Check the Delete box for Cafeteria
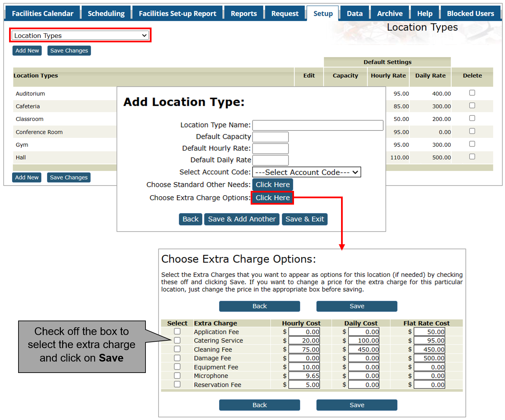This screenshot has height=420, width=505. (x=472, y=106)
